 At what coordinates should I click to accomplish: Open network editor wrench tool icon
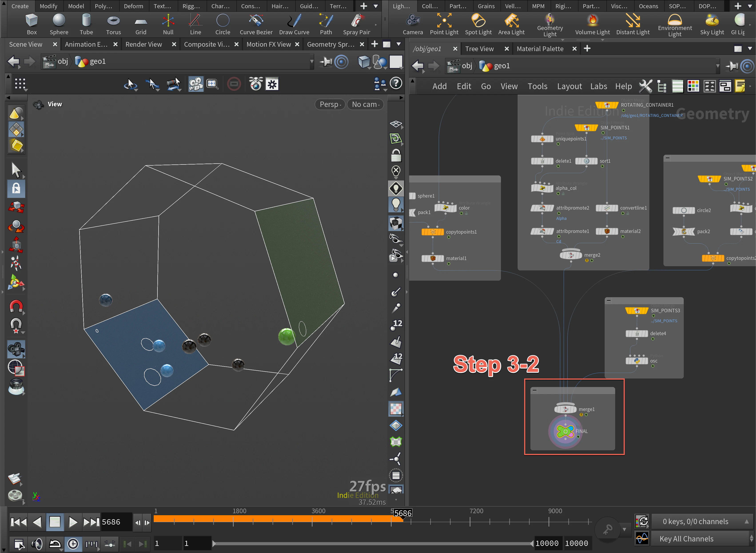pyautogui.click(x=645, y=86)
